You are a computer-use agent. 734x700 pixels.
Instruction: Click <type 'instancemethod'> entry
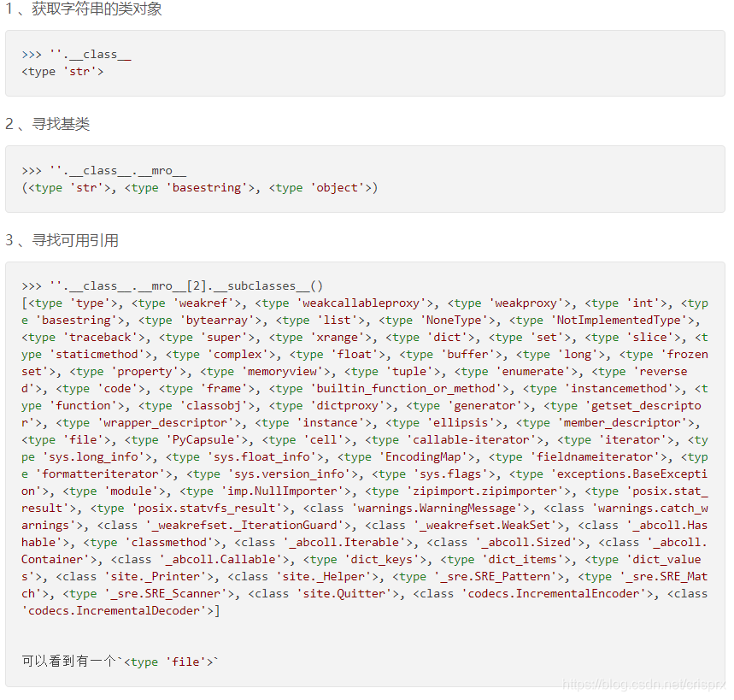(602, 389)
